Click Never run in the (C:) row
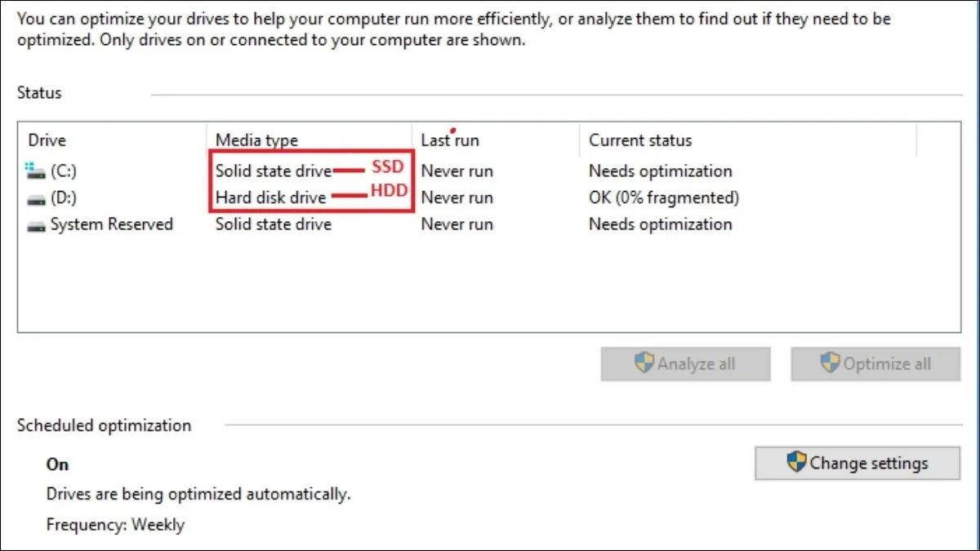 click(x=457, y=171)
